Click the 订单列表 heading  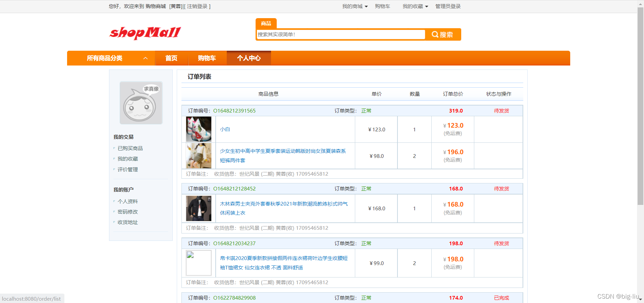pyautogui.click(x=199, y=77)
